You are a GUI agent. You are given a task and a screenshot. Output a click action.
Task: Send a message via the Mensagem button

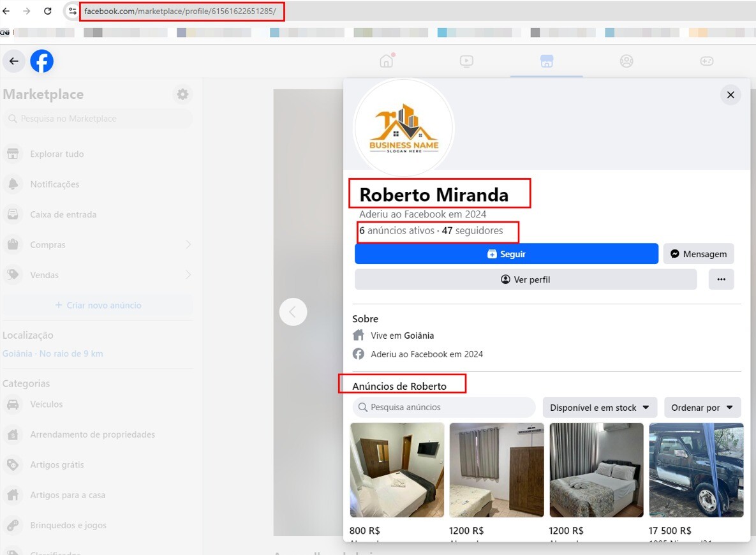click(x=699, y=254)
